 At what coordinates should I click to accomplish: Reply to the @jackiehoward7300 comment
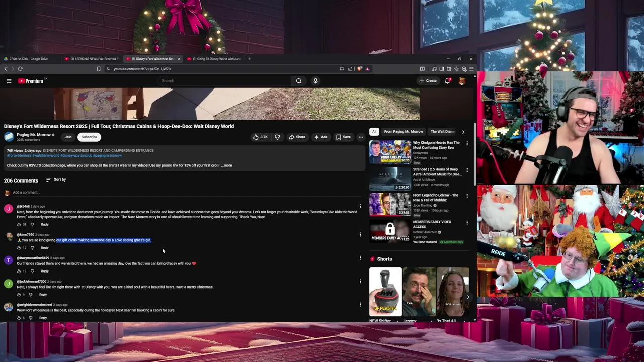43,294
